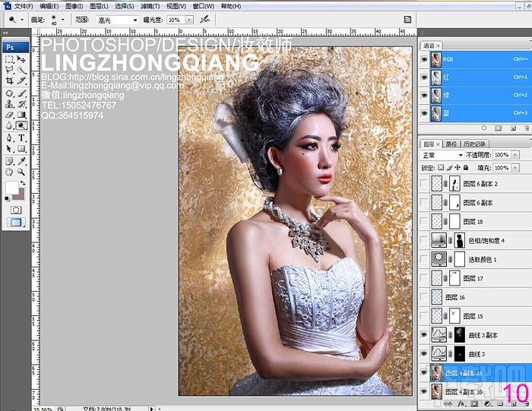This screenshot has width=532, height=411.
Task: Open the 图层(L) menu
Action: (99, 6)
